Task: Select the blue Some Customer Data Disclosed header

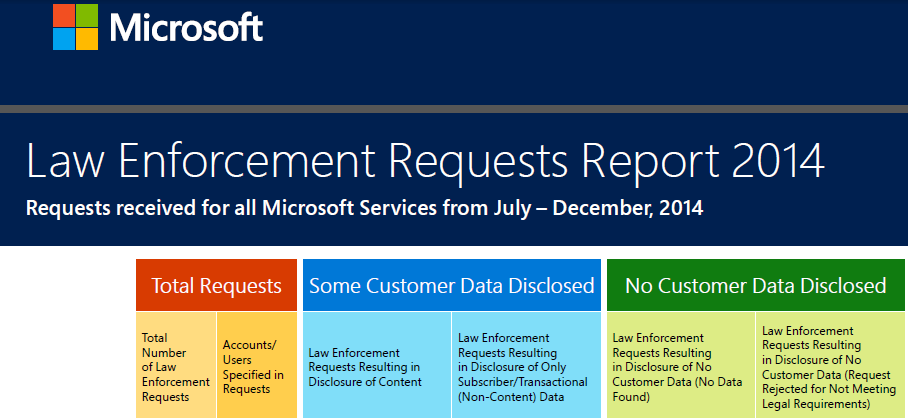Action: coord(451,286)
